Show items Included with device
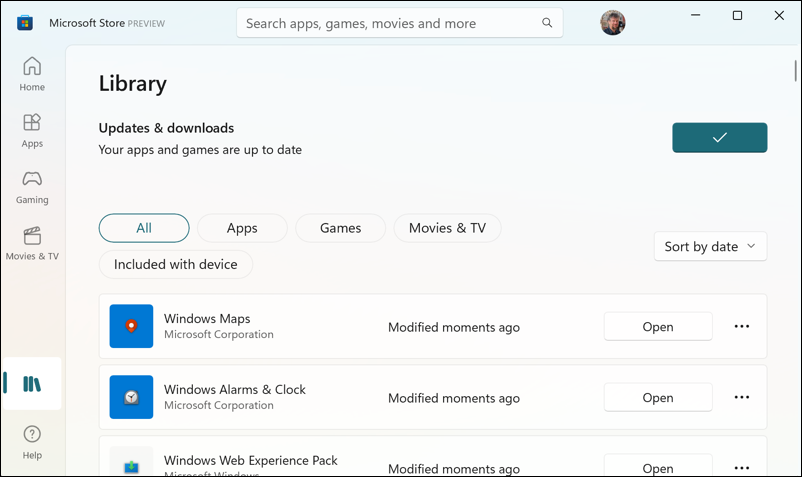Screen dimensions: 802x477 tap(175, 264)
